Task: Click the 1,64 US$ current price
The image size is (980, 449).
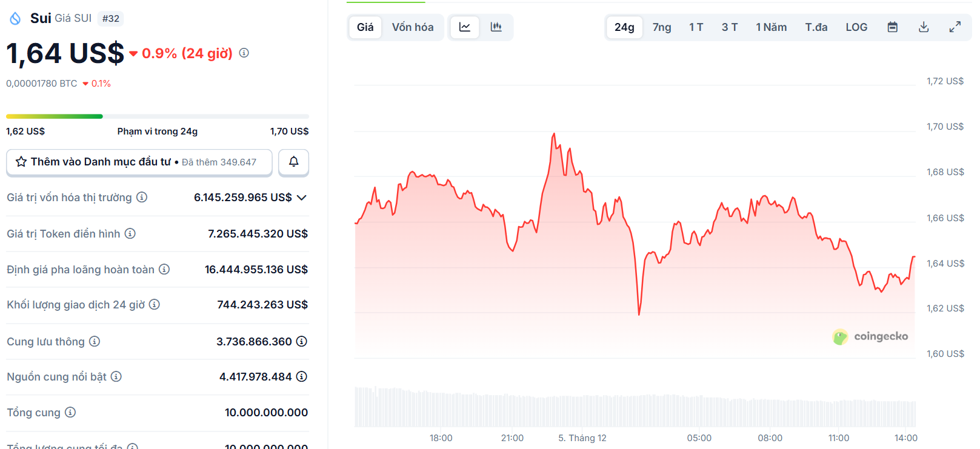Action: coord(65,53)
